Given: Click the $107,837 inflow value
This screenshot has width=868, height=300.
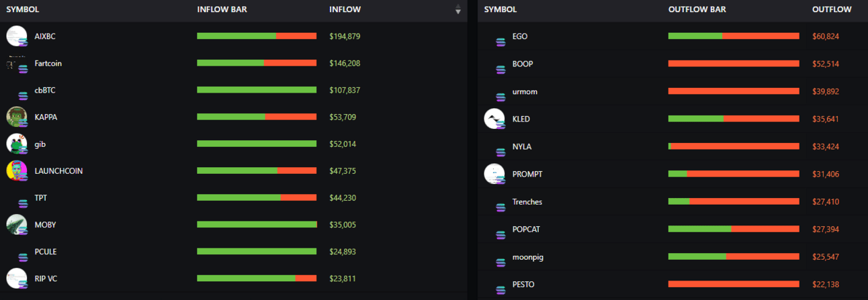Looking at the screenshot, I should (345, 91).
